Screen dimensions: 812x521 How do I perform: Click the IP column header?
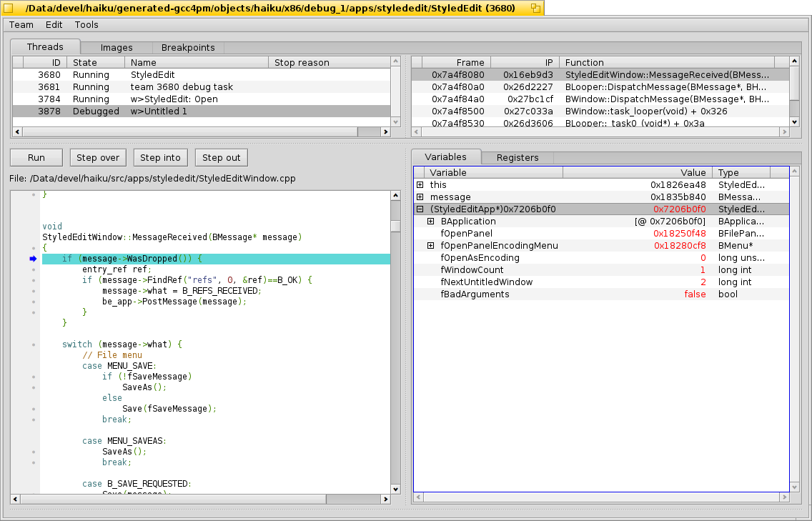(x=525, y=63)
